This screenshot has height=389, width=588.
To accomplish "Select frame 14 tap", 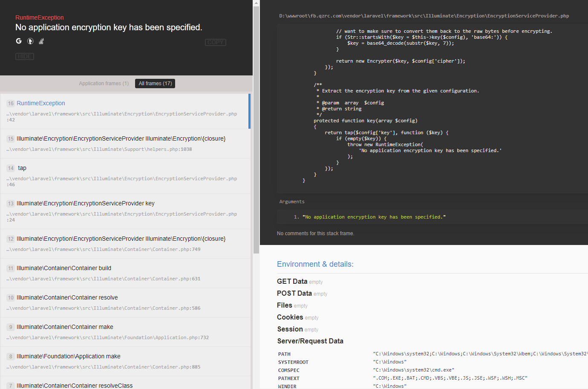I will (125, 176).
